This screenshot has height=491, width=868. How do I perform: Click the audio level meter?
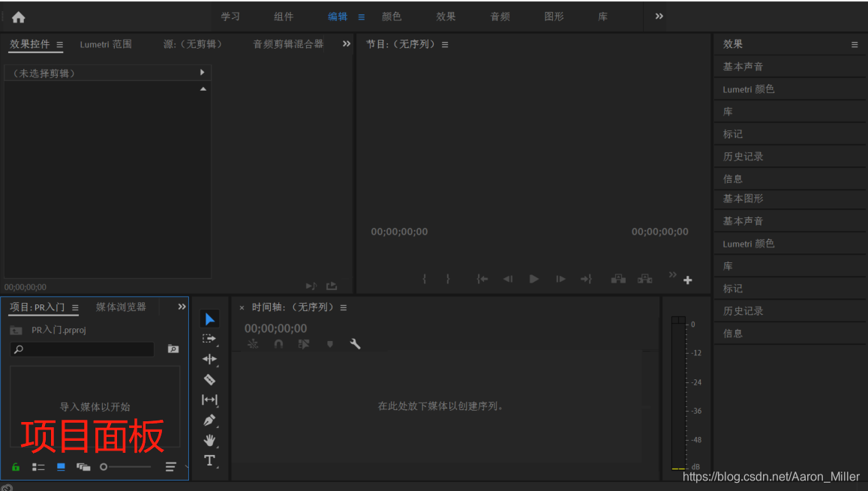tap(678, 393)
